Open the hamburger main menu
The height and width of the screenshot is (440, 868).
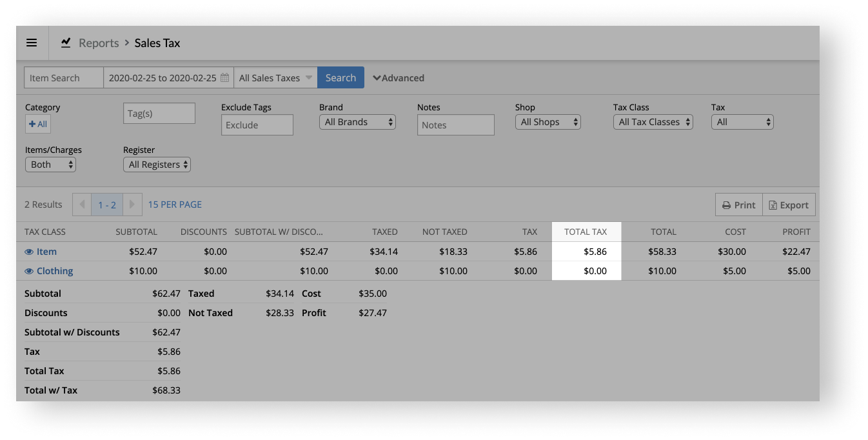32,43
